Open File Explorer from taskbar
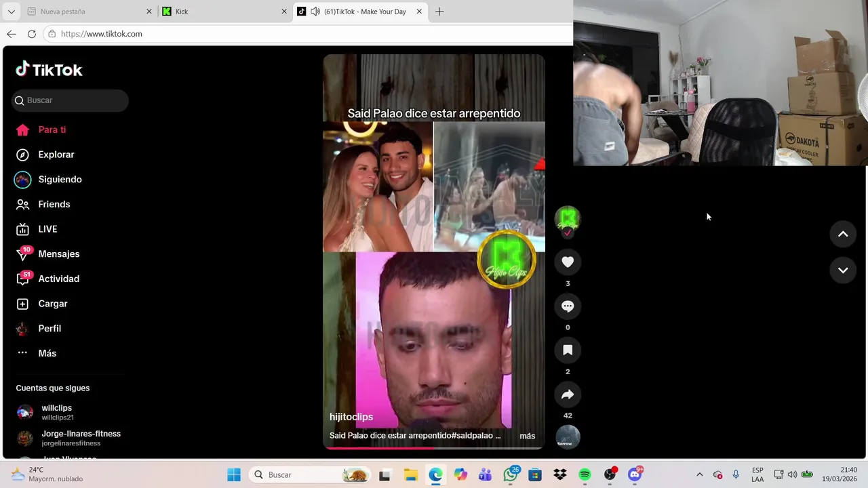Screen dimensions: 868x488 [410, 474]
